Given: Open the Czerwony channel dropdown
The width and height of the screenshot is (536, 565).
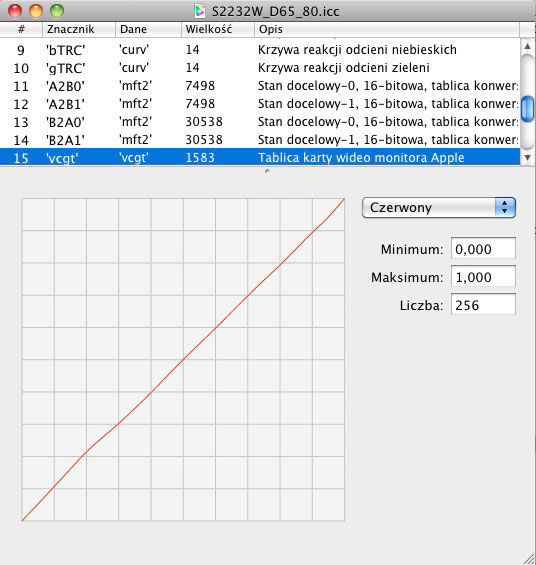Looking at the screenshot, I should tap(439, 208).
